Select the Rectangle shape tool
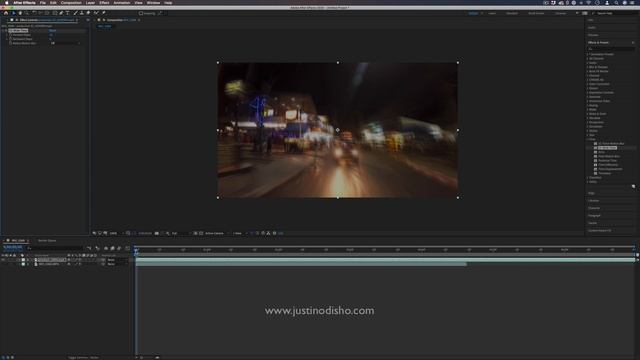Viewport: 640px width, 360px height. (x=55, y=13)
